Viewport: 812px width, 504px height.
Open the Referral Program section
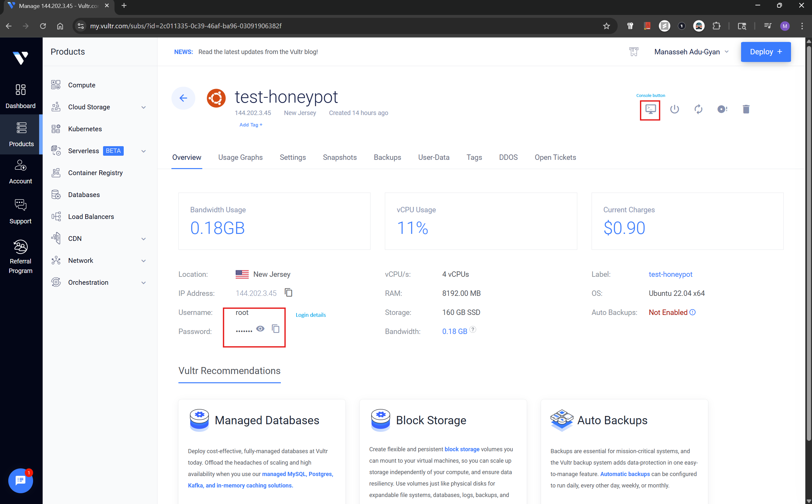[21, 256]
